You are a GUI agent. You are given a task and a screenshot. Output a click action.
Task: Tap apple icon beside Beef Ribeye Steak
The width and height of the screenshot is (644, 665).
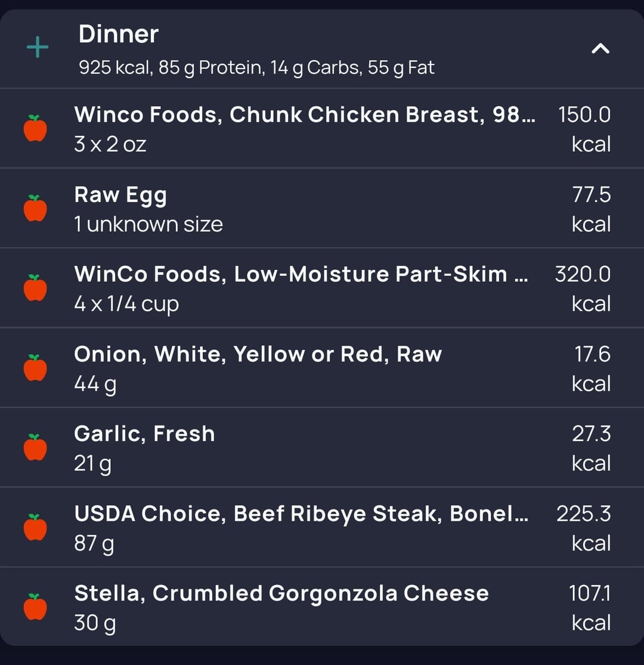(35, 527)
